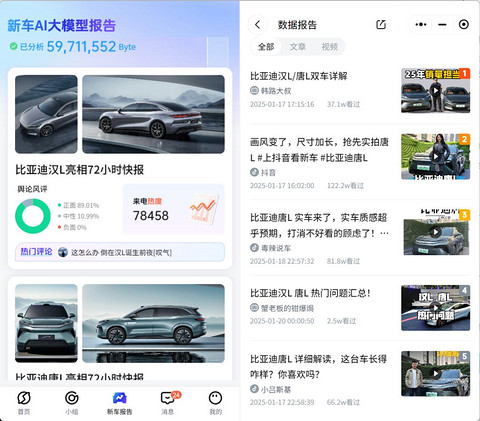Go back using the left arrow icon
The image size is (480, 421).
tap(257, 25)
